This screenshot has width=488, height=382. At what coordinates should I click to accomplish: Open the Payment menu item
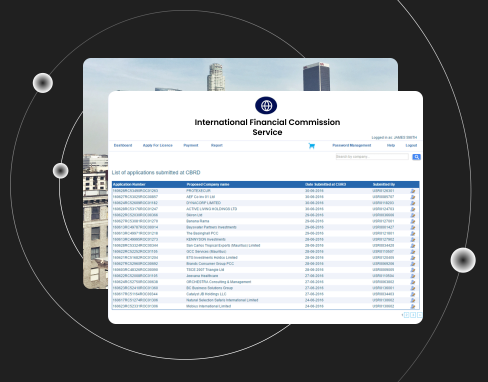191,145
